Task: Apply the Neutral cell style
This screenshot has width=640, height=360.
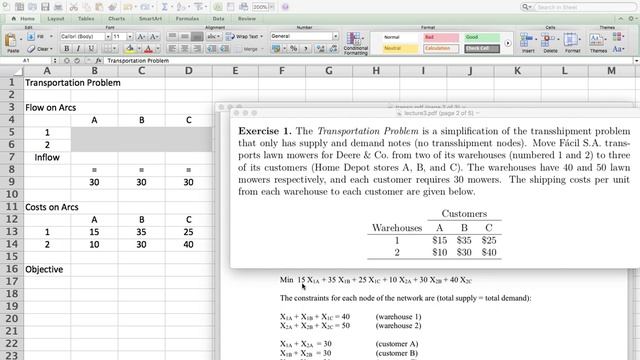Action: click(400, 49)
